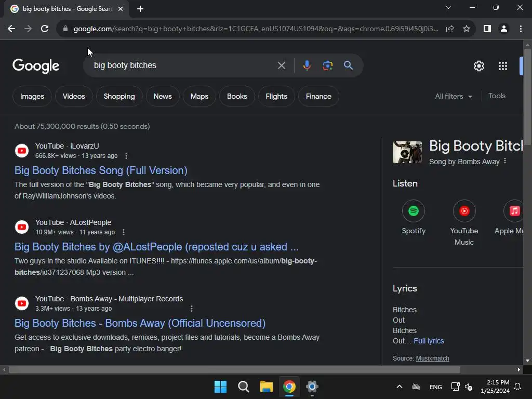Open more options for ALostPeople result
This screenshot has width=532, height=399.
pyautogui.click(x=124, y=232)
